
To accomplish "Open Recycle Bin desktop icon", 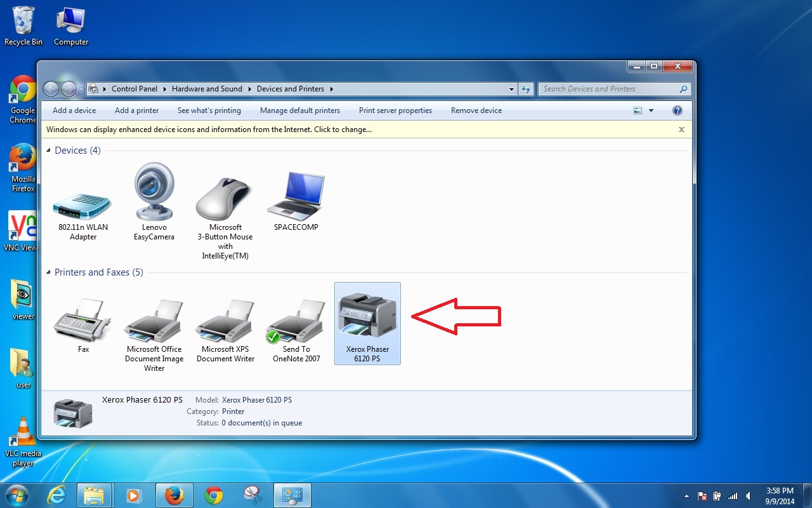I will tap(23, 26).
